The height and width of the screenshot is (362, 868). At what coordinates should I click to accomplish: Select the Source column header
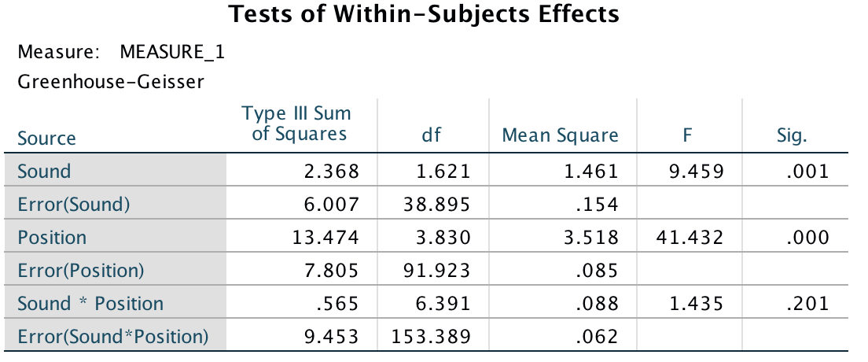coord(47,139)
